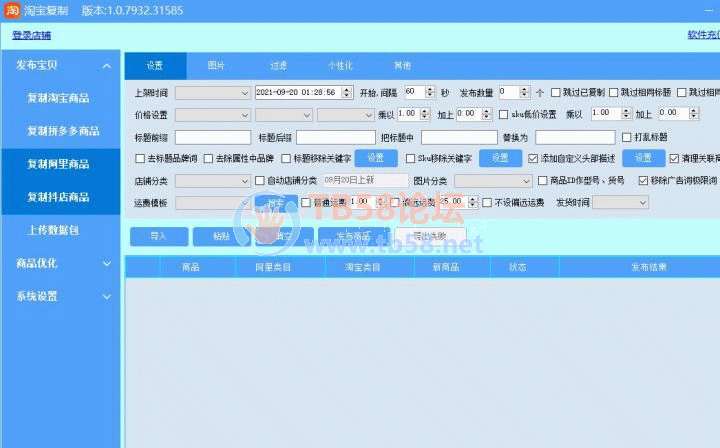Open the first 价格设置 dropdown
Image resolution: width=720 pixels, height=448 pixels.
(213, 115)
